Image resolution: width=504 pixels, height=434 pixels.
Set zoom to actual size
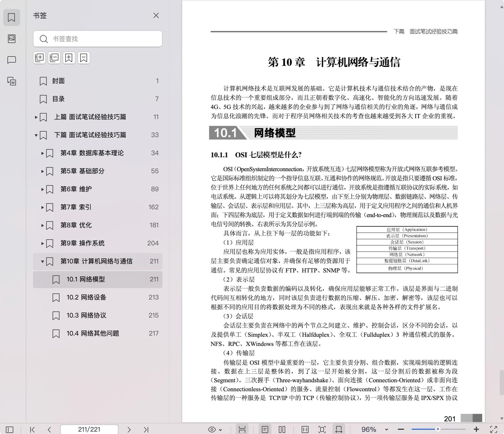click(305, 429)
